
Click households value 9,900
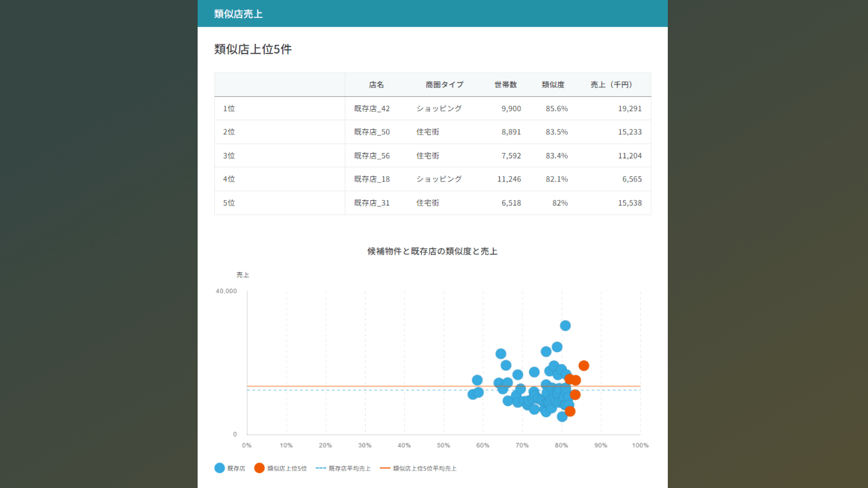(511, 108)
